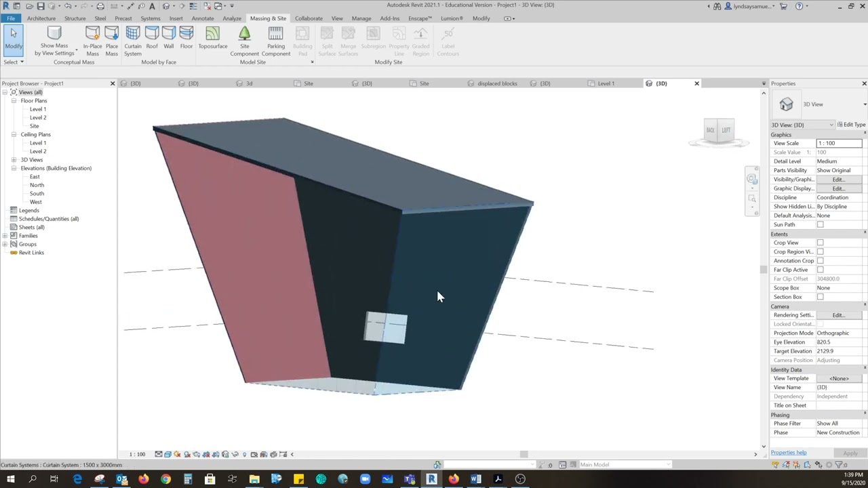Click the Zoom app in the taskbar

click(365, 480)
